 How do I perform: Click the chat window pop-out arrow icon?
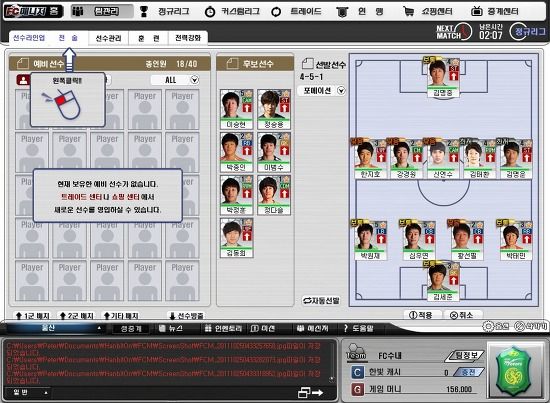point(310,393)
